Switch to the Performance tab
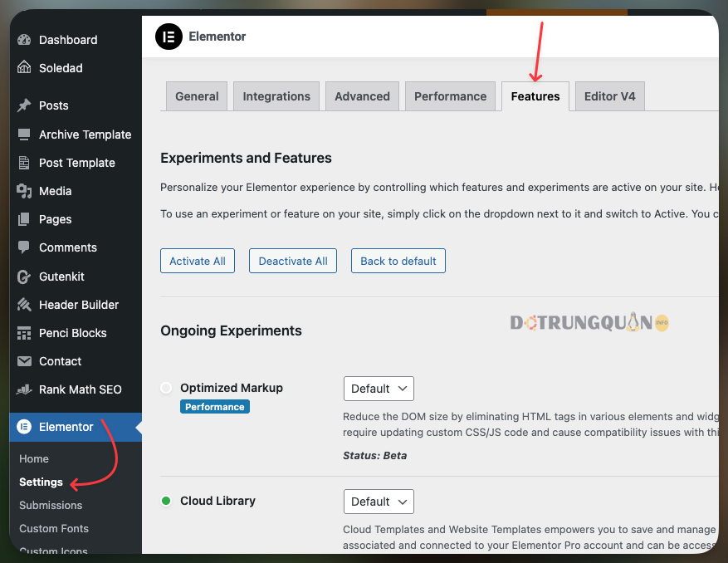 [x=451, y=96]
